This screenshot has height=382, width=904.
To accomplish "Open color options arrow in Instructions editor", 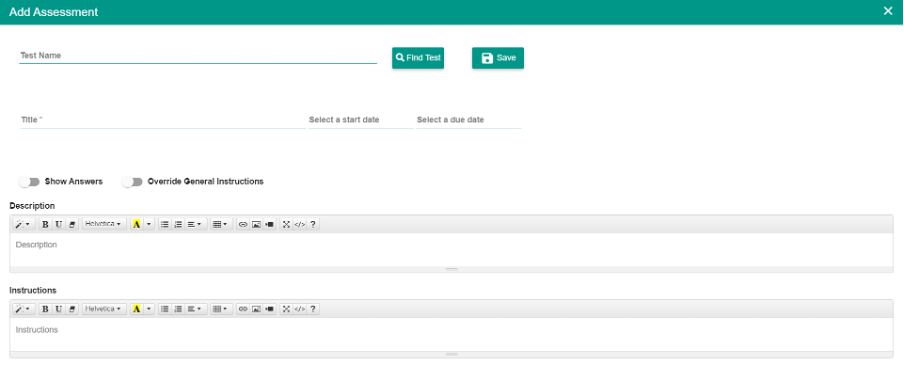I will coord(149,309).
